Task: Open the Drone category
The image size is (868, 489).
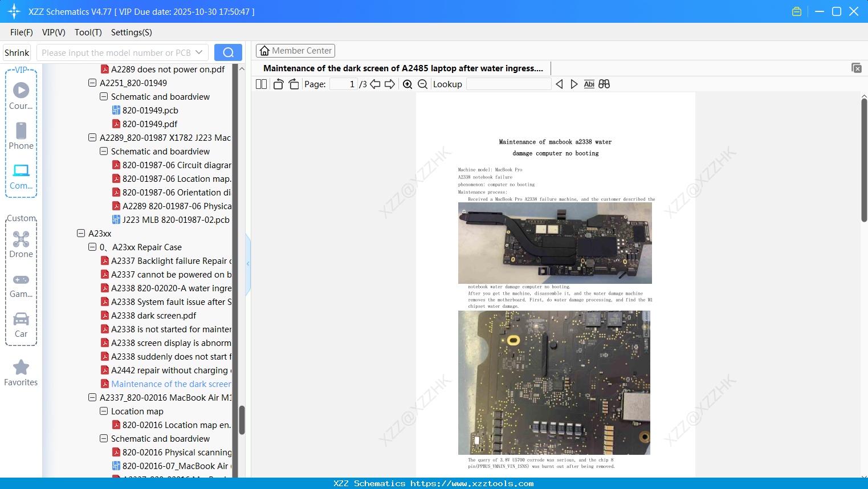Action: click(21, 244)
